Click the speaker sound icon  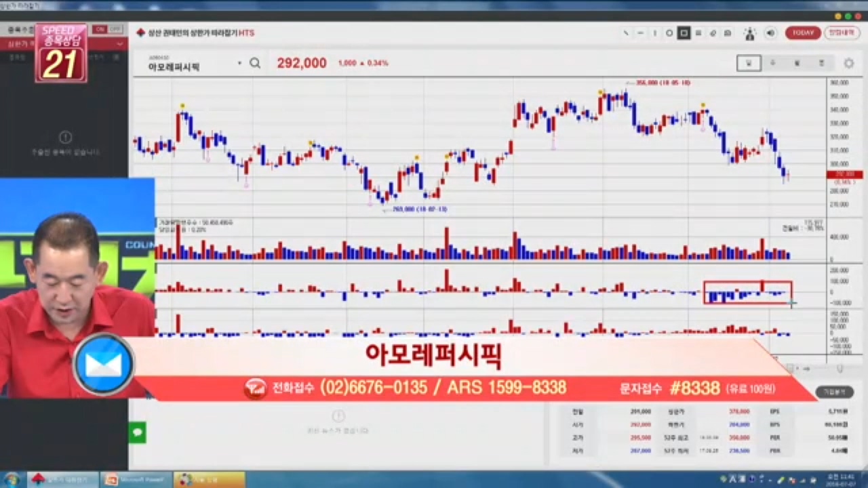(x=770, y=33)
